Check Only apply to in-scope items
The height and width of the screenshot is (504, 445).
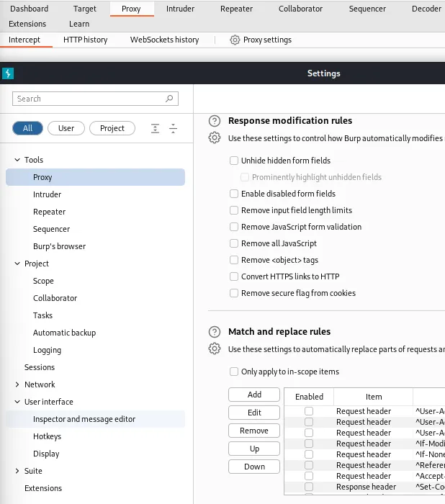click(x=234, y=372)
